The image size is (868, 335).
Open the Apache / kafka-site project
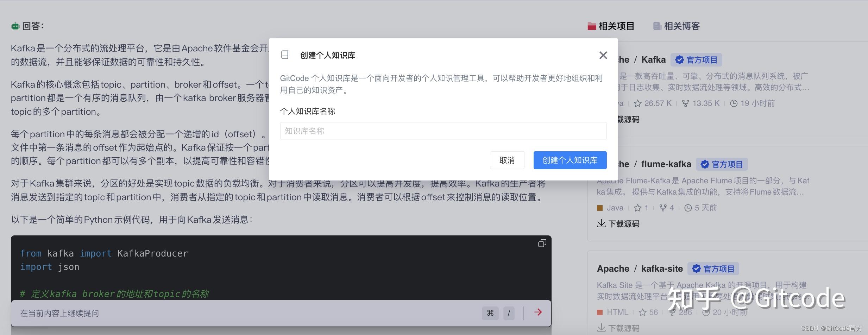coord(640,268)
